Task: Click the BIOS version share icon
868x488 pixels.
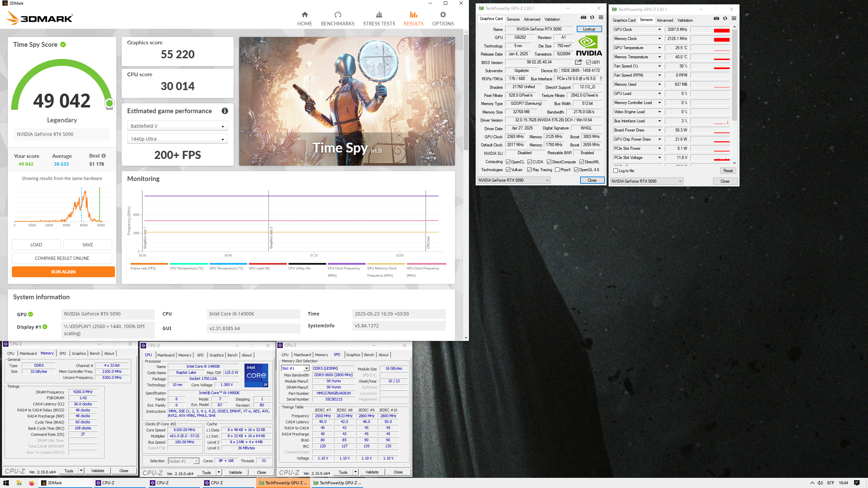Action: (578, 62)
